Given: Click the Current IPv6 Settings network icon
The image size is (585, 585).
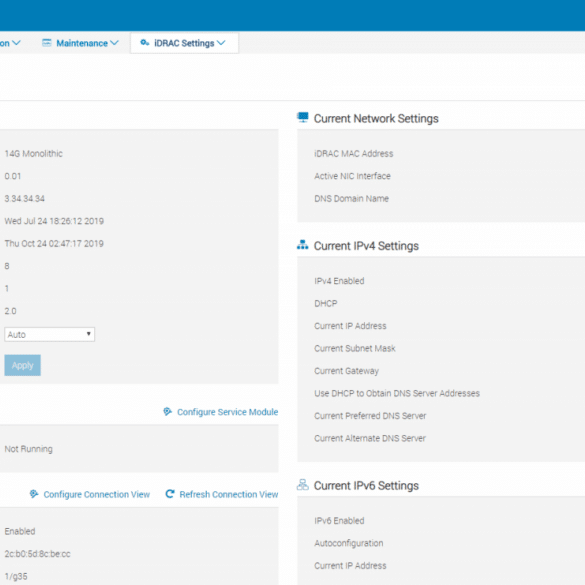Looking at the screenshot, I should click(x=303, y=485).
